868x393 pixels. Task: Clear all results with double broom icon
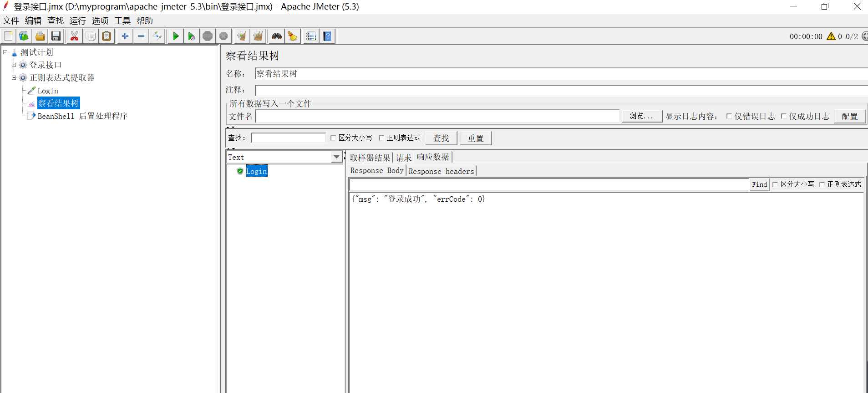[x=258, y=36]
